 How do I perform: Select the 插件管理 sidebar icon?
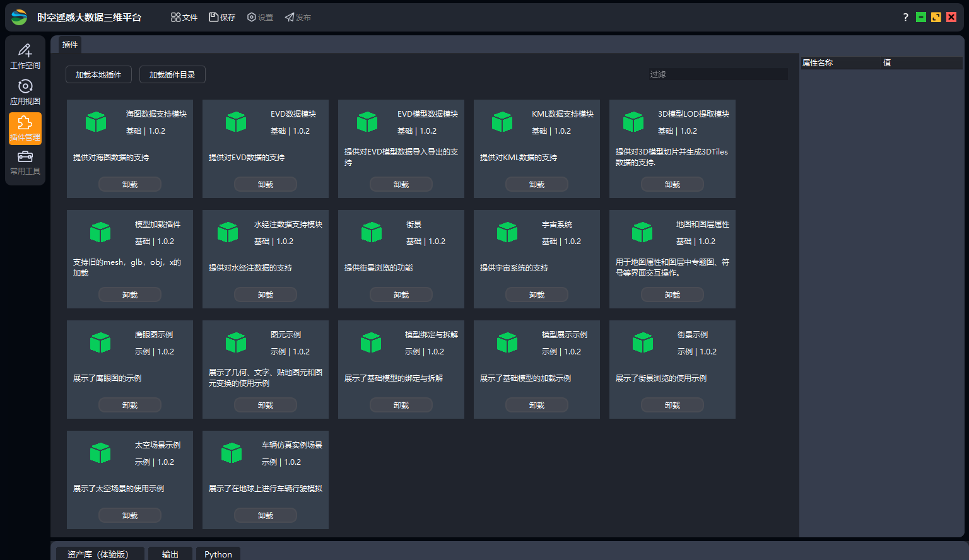(x=25, y=128)
